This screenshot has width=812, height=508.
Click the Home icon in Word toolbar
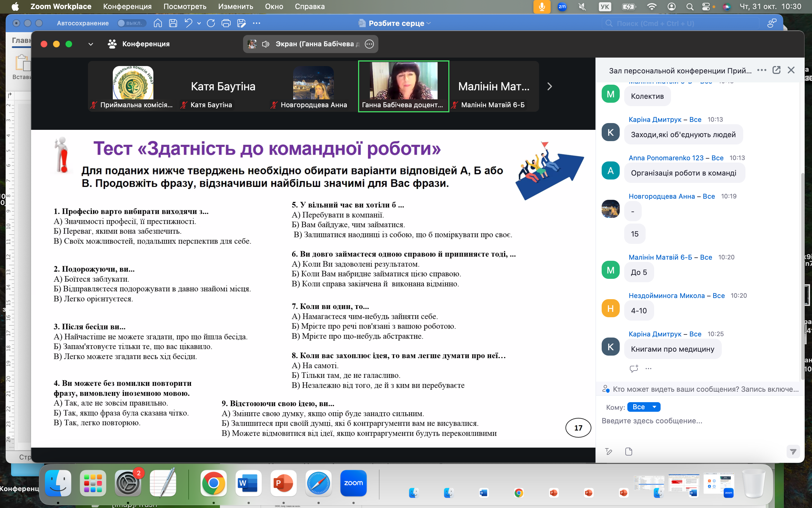pyautogui.click(x=158, y=23)
